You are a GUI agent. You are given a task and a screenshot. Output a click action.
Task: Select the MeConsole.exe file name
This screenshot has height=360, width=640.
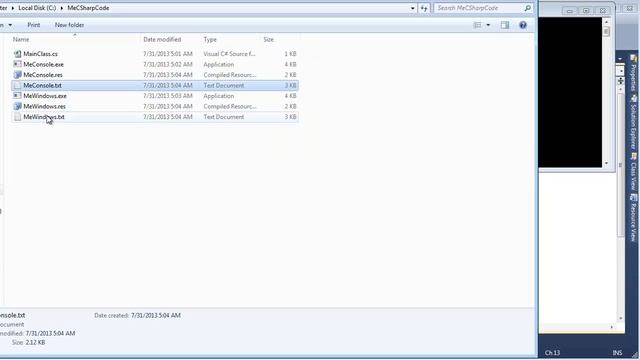click(43, 64)
